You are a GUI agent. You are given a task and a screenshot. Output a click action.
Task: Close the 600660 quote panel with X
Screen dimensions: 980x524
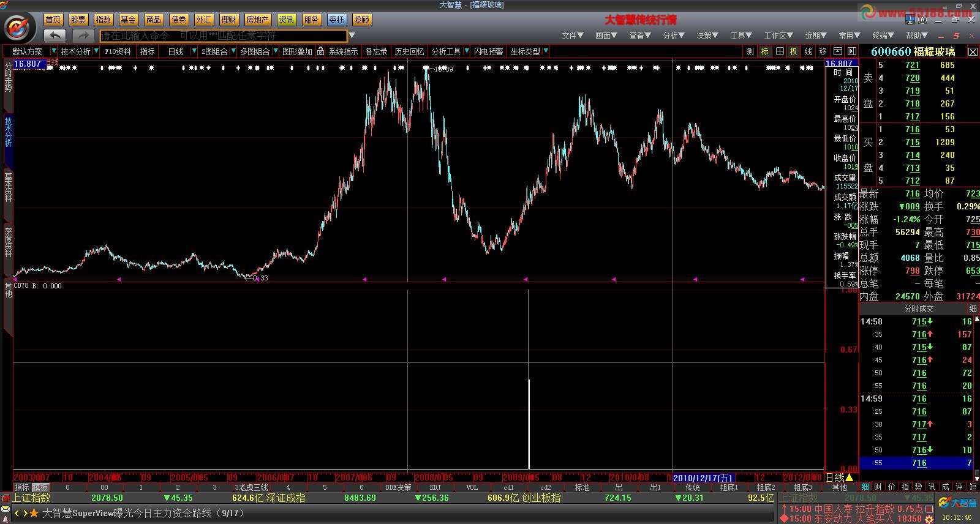tap(973, 52)
